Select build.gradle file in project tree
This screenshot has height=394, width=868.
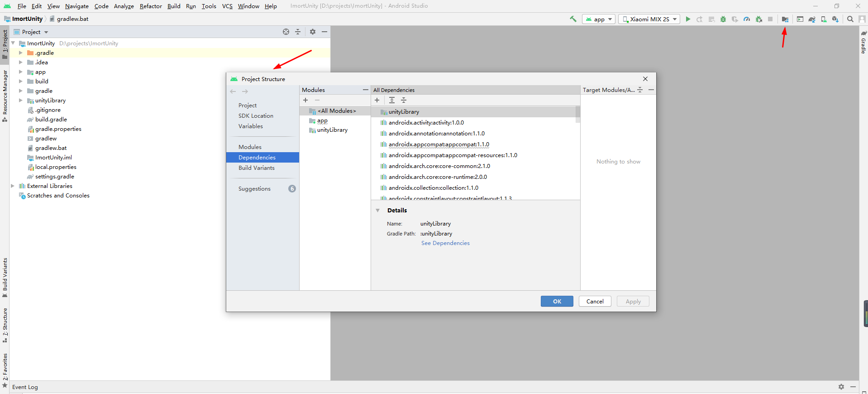click(x=51, y=120)
